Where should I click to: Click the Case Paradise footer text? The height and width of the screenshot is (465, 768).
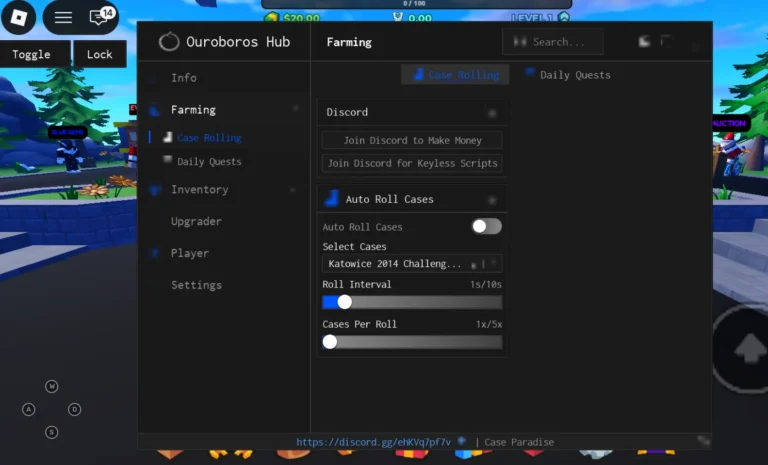[x=519, y=442]
